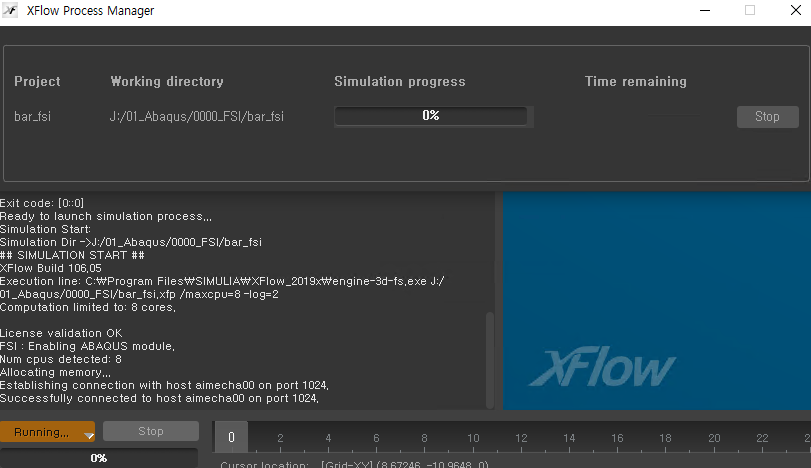Viewport: 811px width, 468px height.
Task: Jump to timeline frame 20
Action: click(x=714, y=438)
